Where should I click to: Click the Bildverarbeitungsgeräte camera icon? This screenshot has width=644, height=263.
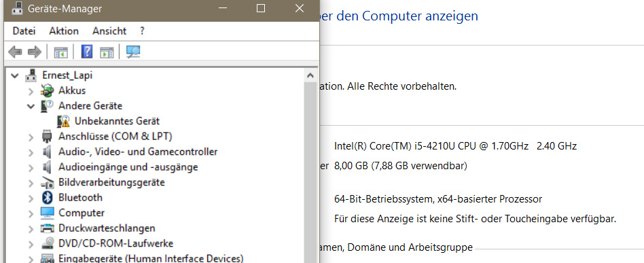pos(48,182)
